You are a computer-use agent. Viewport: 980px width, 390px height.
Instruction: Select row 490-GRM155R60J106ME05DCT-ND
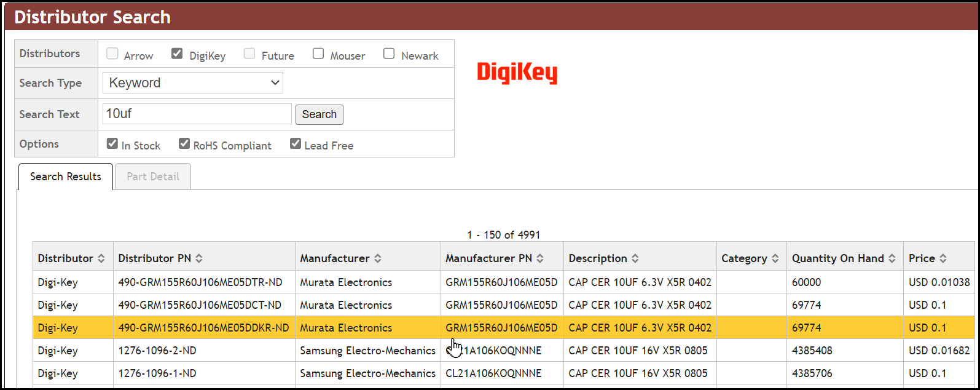(x=504, y=305)
